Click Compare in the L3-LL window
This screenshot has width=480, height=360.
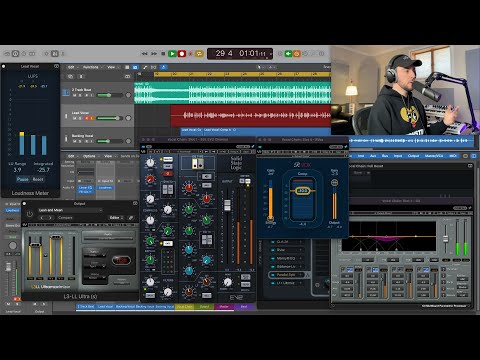[65, 218]
